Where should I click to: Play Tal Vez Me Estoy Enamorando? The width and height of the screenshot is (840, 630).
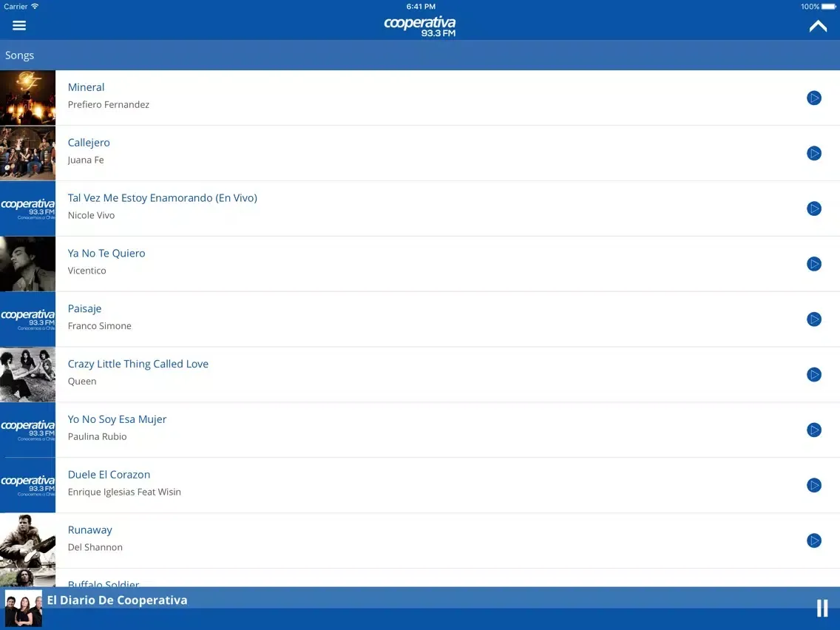point(813,209)
